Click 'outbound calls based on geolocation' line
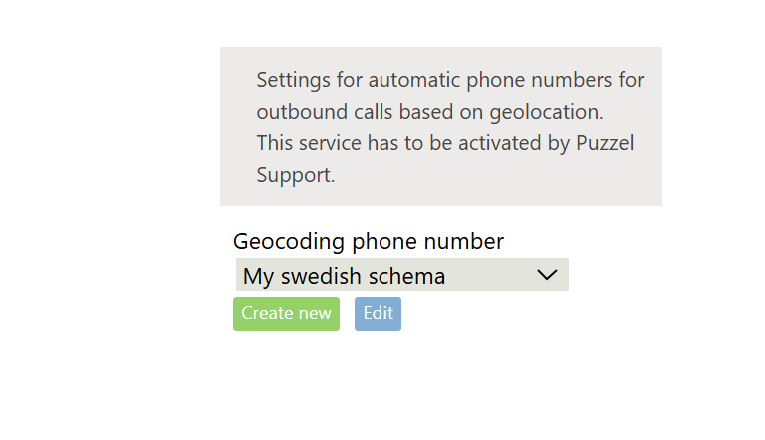 [x=430, y=111]
